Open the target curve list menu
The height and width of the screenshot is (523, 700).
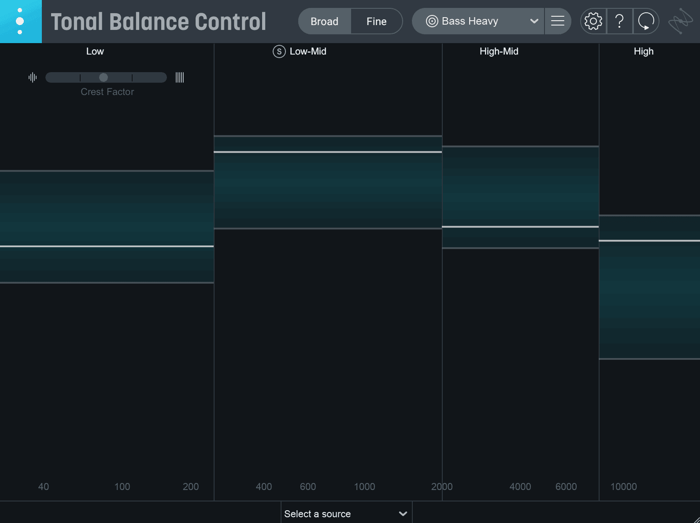tap(558, 21)
